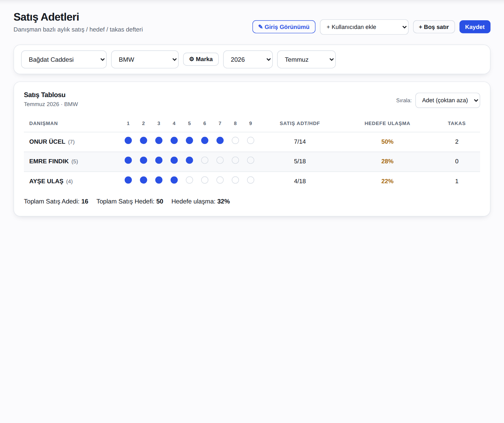This screenshot has height=423, width=504.
Task: Click the pencil icon in Giriş Görünümü
Action: [x=260, y=27]
